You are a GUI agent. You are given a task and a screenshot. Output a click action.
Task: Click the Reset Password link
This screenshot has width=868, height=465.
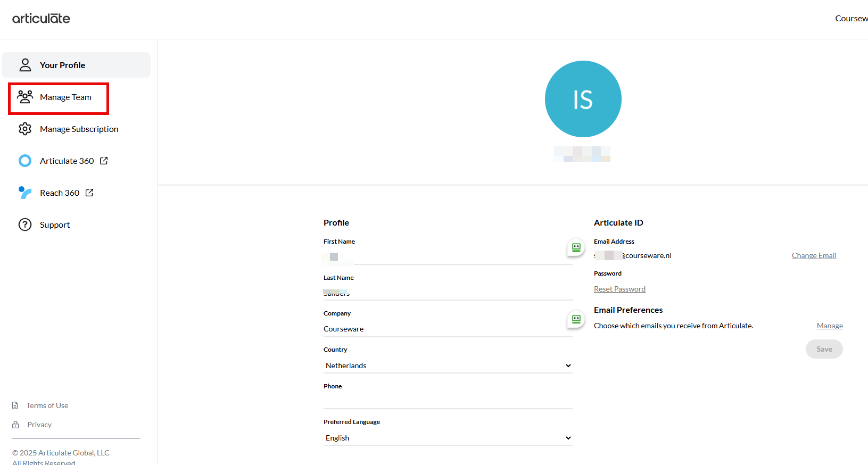pos(619,289)
